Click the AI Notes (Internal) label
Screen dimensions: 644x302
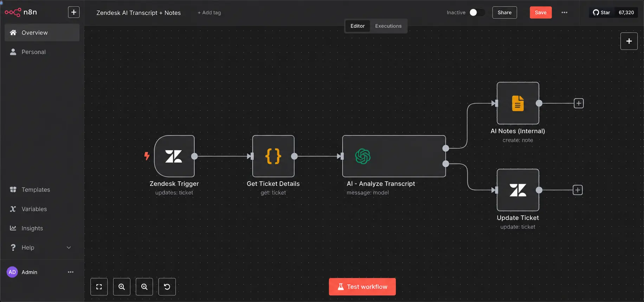(518, 131)
